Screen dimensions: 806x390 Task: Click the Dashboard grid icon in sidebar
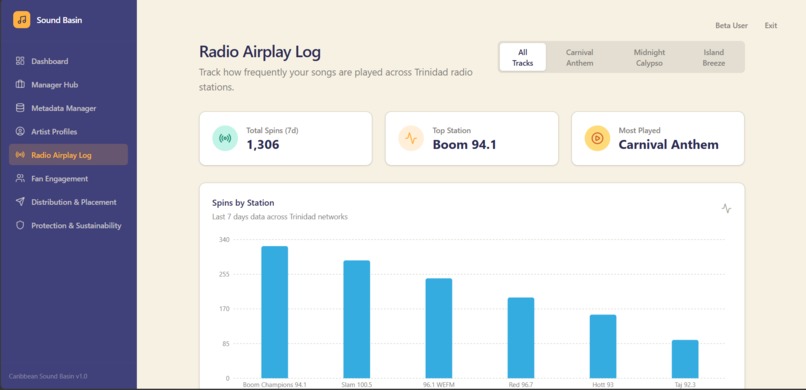(20, 61)
